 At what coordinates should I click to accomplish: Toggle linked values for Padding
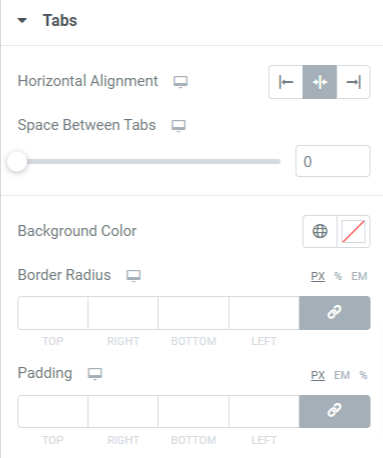tap(335, 411)
